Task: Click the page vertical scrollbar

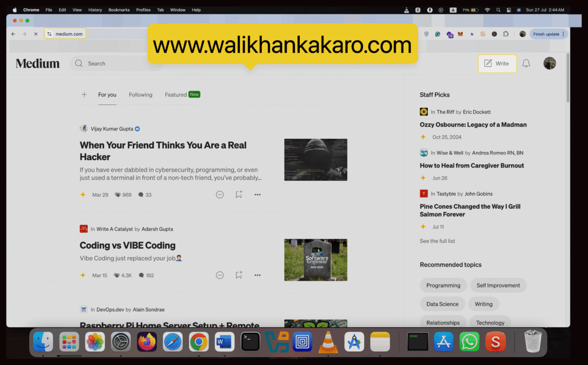Action: (x=568, y=77)
